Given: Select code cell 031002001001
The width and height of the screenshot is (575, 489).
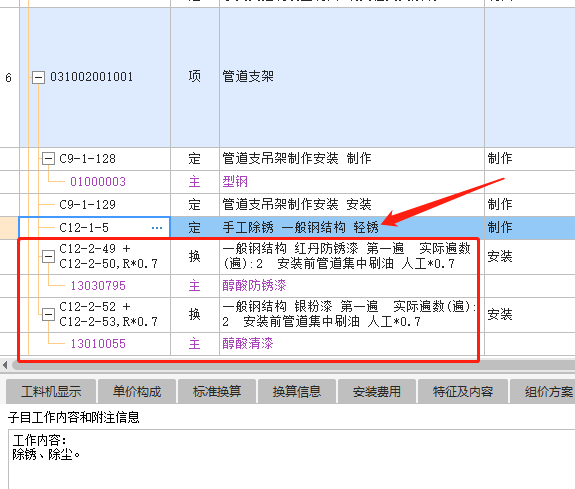Looking at the screenshot, I should tap(95, 77).
